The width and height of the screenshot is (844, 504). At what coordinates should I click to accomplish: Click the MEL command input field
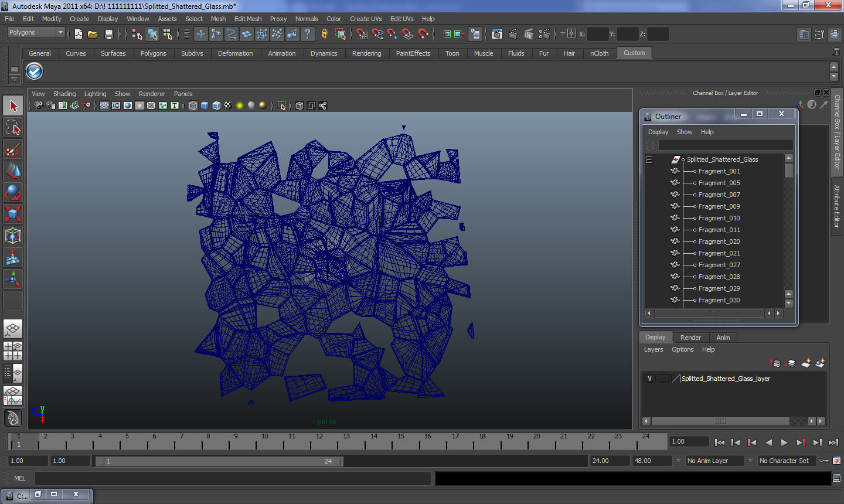(x=233, y=478)
